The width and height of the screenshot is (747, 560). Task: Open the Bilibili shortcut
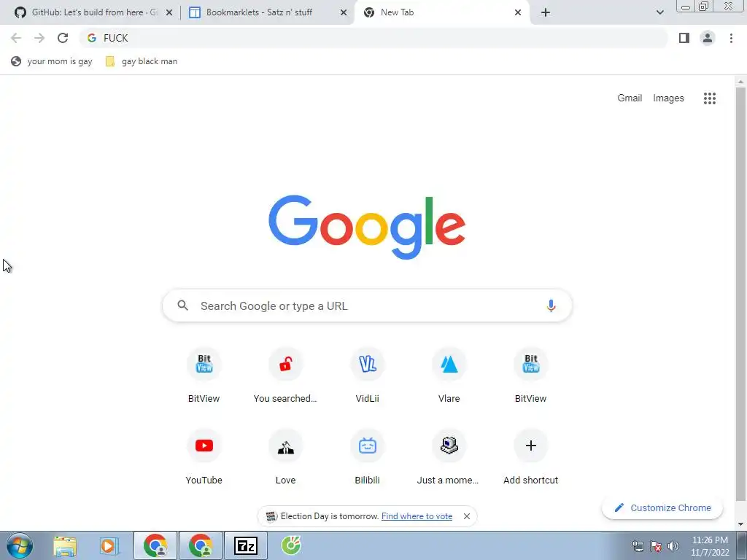368,457
